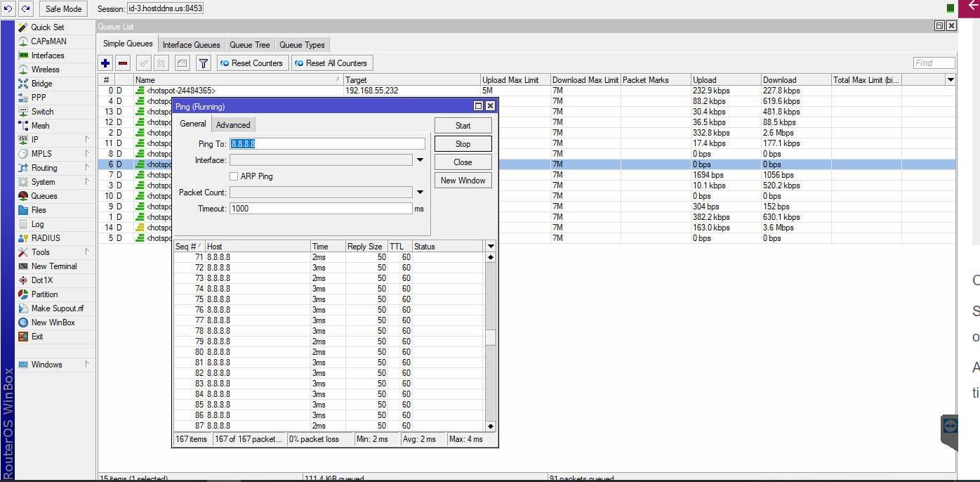Sort ping results by Seq # column
Screen dimensions: 980x482
190,247
